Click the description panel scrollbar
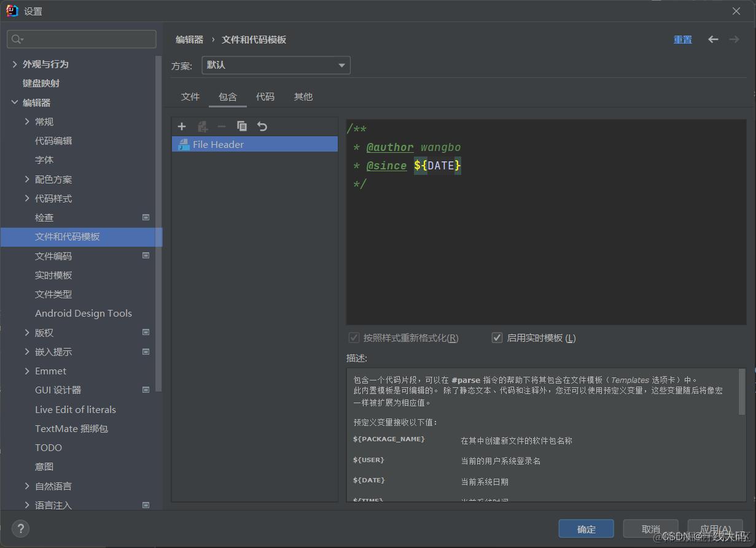 [742, 392]
